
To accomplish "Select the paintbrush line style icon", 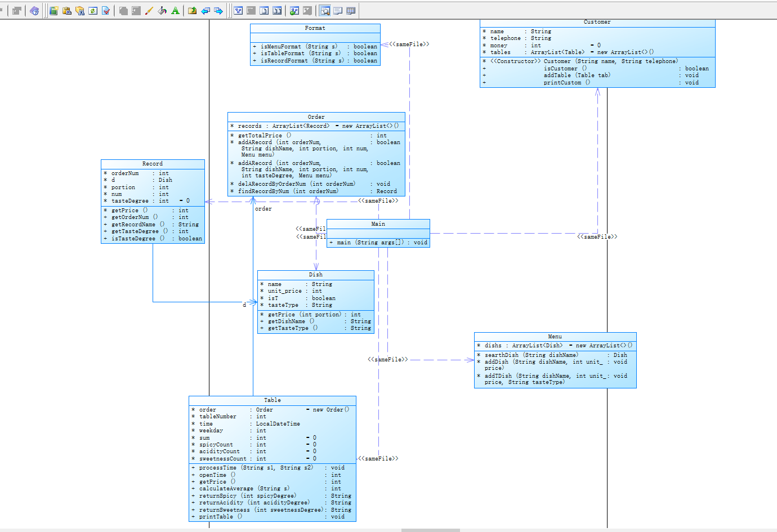I will [x=149, y=11].
